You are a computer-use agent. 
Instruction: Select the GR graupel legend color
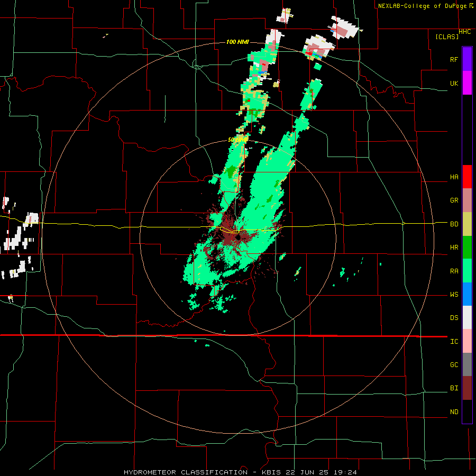467,200
